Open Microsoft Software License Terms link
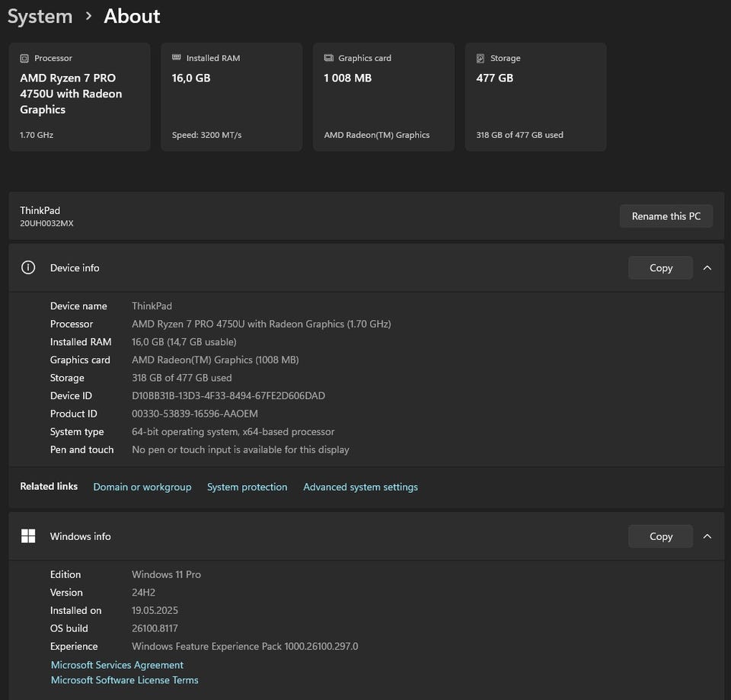This screenshot has width=731, height=700. pyautogui.click(x=124, y=680)
